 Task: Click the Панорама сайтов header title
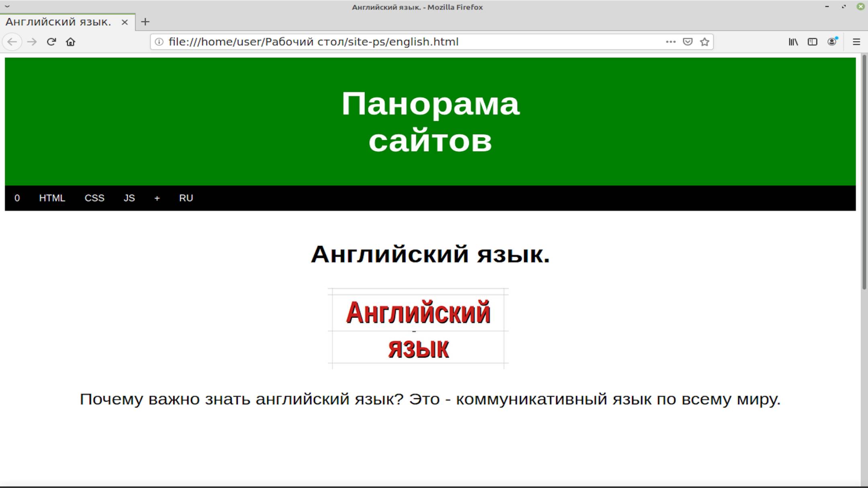430,122
